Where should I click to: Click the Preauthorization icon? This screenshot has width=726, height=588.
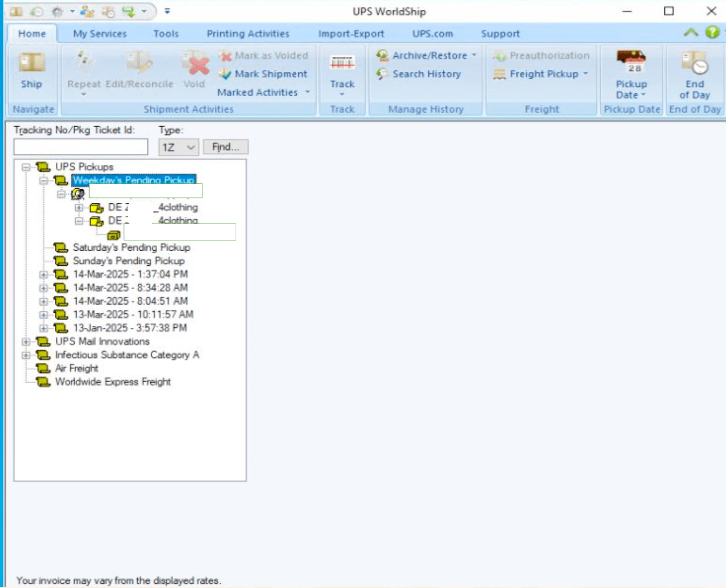(500, 55)
